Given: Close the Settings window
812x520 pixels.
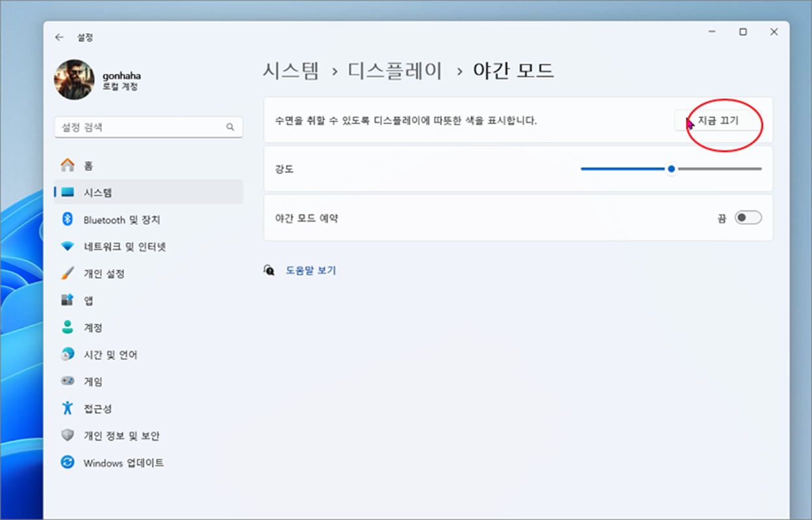Looking at the screenshot, I should click(x=774, y=32).
